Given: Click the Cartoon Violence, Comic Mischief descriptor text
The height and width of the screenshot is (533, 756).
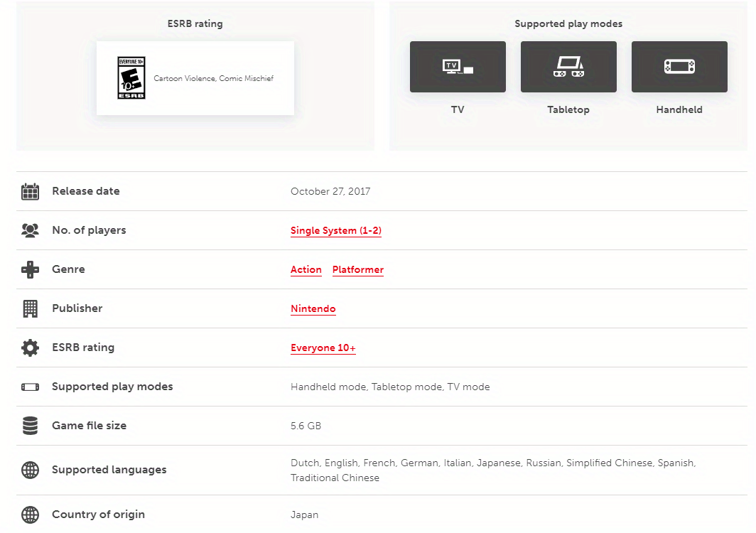Looking at the screenshot, I should [x=213, y=78].
